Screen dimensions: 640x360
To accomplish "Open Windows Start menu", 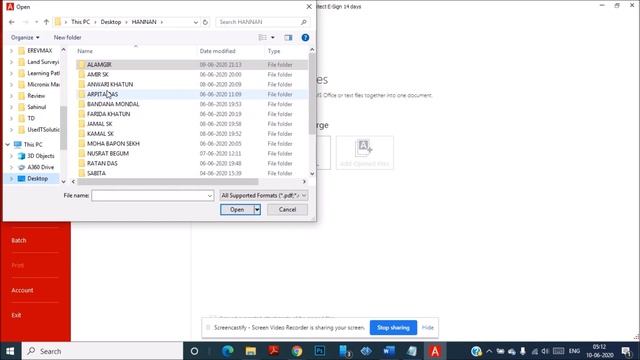I will pyautogui.click(x=10, y=351).
